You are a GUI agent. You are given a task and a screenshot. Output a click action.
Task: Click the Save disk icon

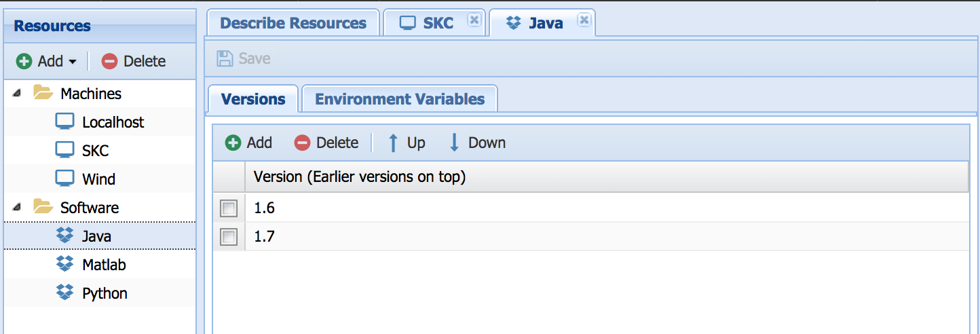coord(225,58)
